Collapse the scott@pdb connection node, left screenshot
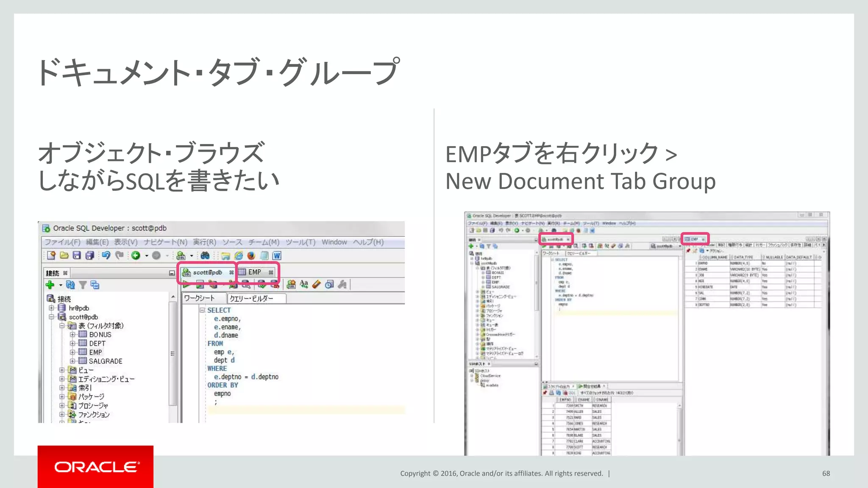868x488 pixels. [51, 317]
